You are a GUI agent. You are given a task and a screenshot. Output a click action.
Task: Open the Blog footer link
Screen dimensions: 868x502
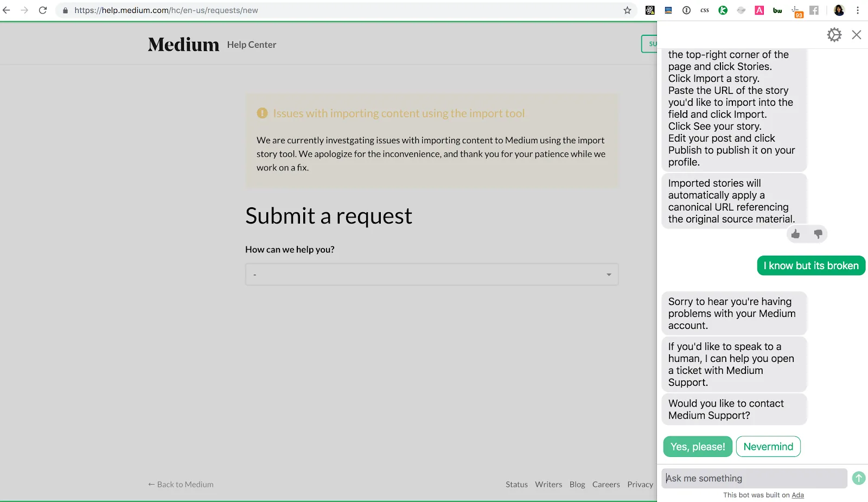(x=577, y=485)
